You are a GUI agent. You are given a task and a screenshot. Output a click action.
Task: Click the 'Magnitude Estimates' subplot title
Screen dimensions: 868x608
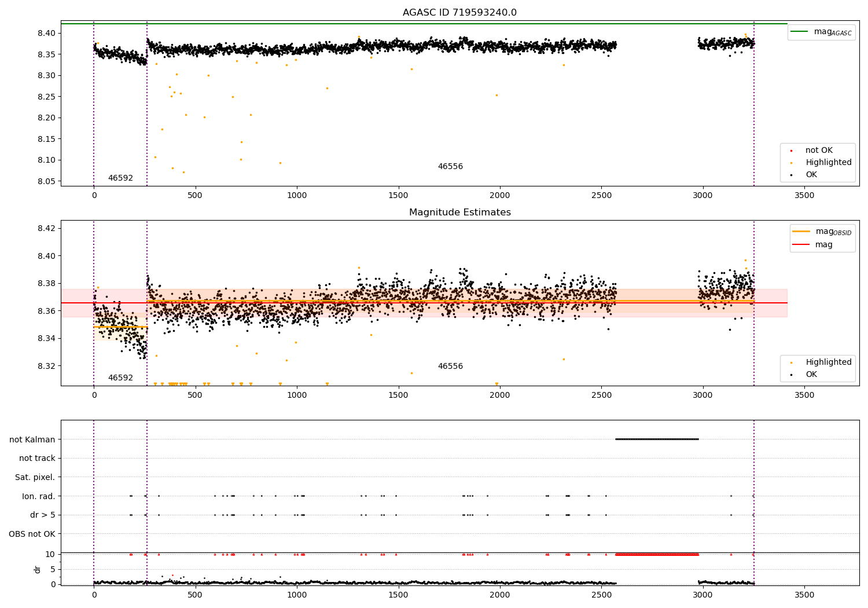point(459,213)
